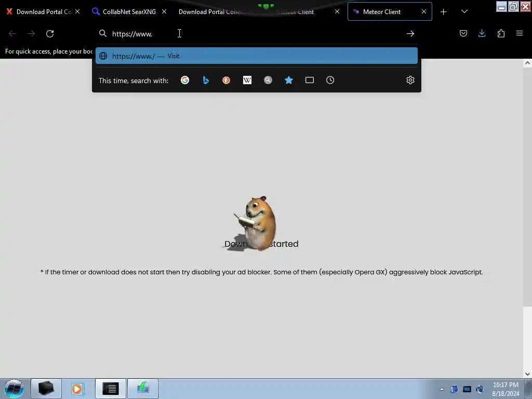Click the ad blocker notice text
The image size is (532, 399).
(x=262, y=272)
